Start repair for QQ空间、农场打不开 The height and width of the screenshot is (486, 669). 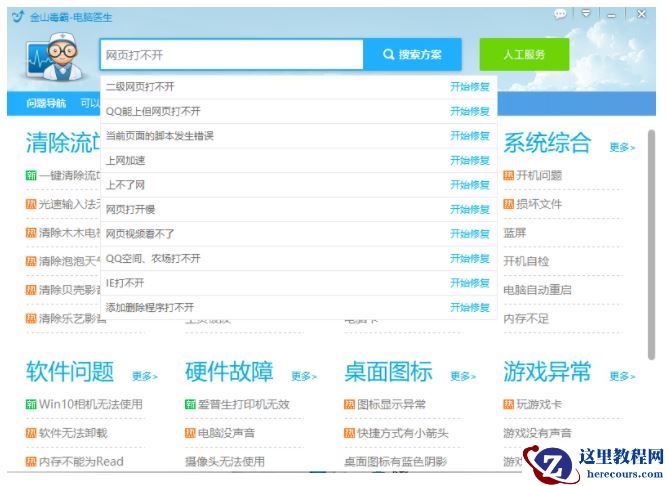coord(470,259)
